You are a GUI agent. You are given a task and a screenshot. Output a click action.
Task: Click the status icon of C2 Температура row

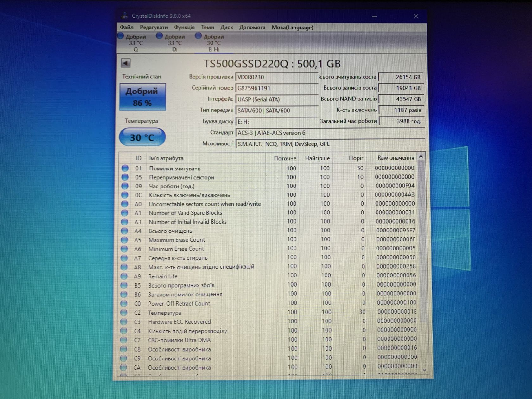(x=124, y=313)
